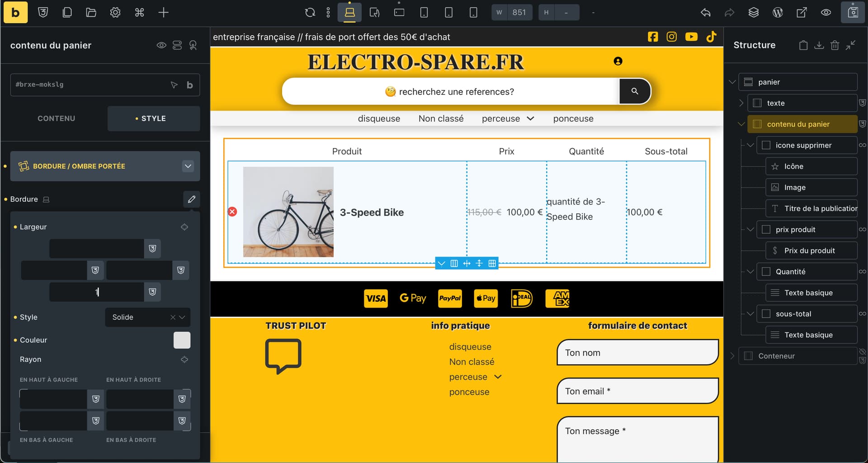Click the red remove icon beside the bike
The image size is (868, 463).
tap(232, 212)
